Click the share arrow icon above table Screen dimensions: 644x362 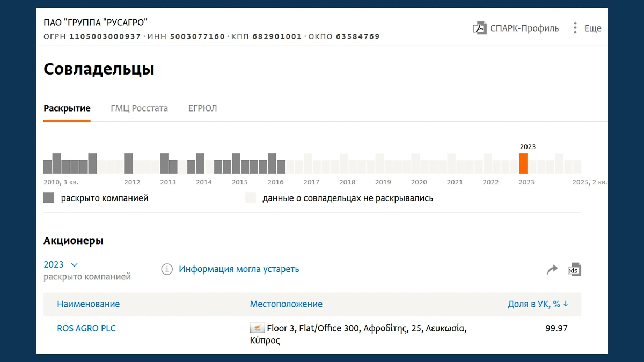[552, 270]
